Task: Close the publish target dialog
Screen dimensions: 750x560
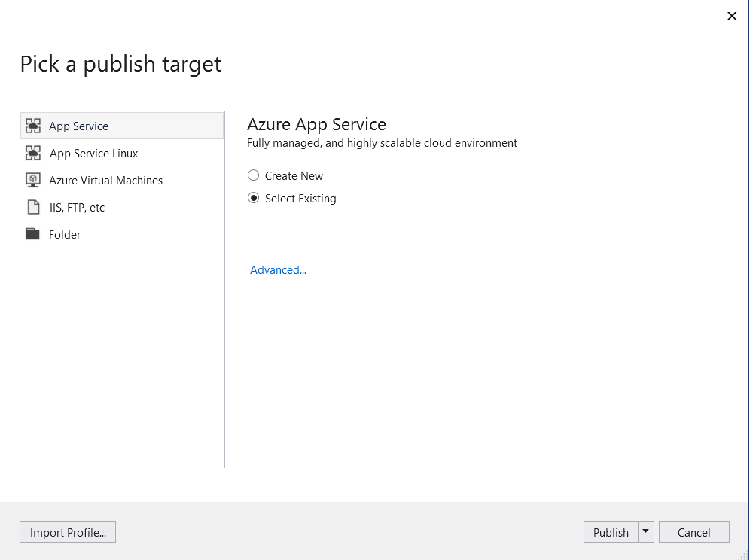Action: 732,16
